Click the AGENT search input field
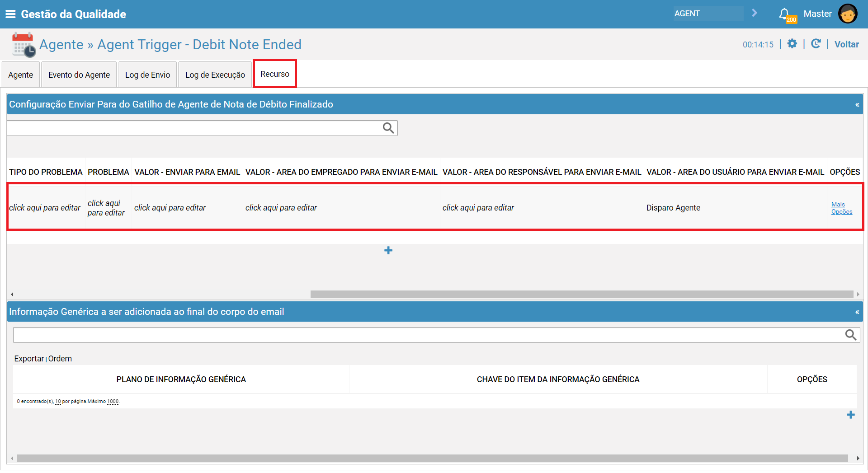 (x=708, y=14)
